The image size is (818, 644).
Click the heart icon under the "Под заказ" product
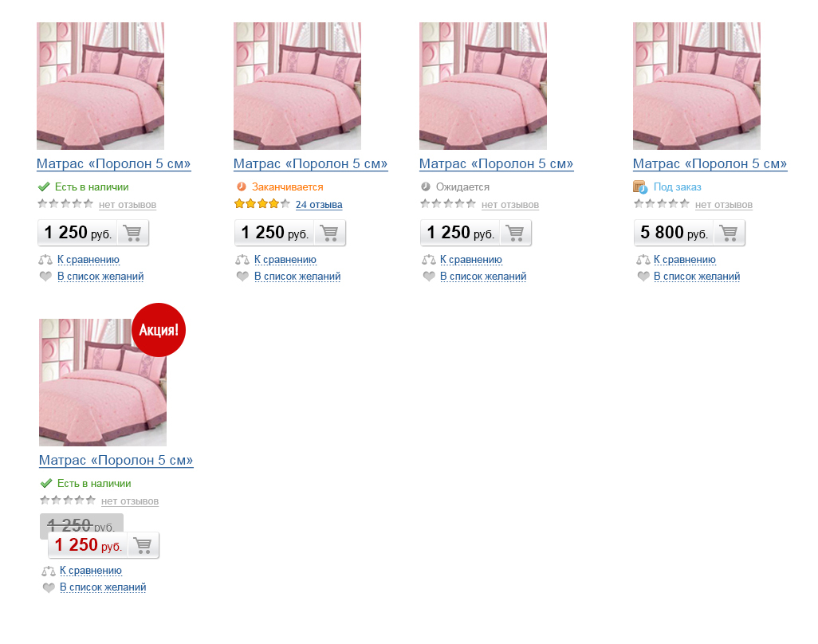pyautogui.click(x=643, y=277)
